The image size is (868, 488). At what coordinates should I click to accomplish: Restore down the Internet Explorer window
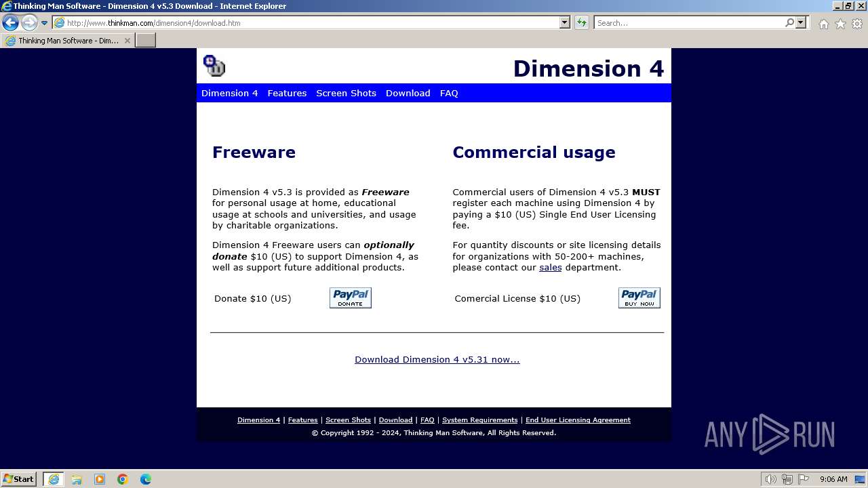coord(848,5)
